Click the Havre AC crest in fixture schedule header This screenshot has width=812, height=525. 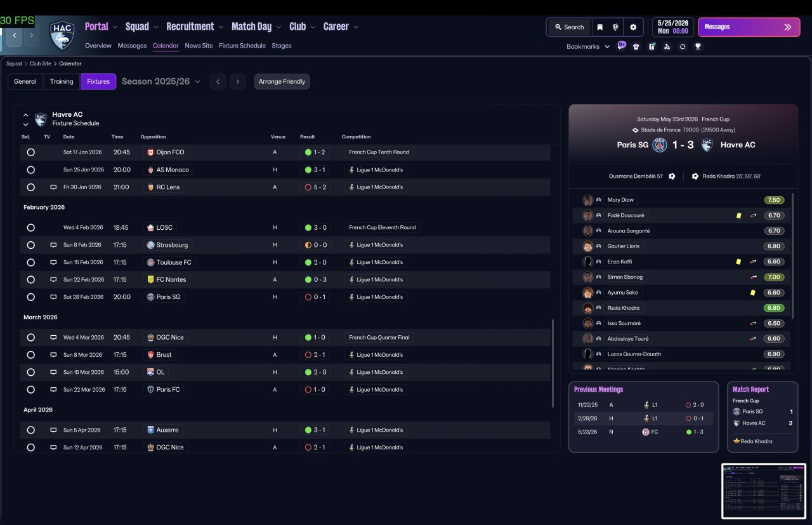41,119
